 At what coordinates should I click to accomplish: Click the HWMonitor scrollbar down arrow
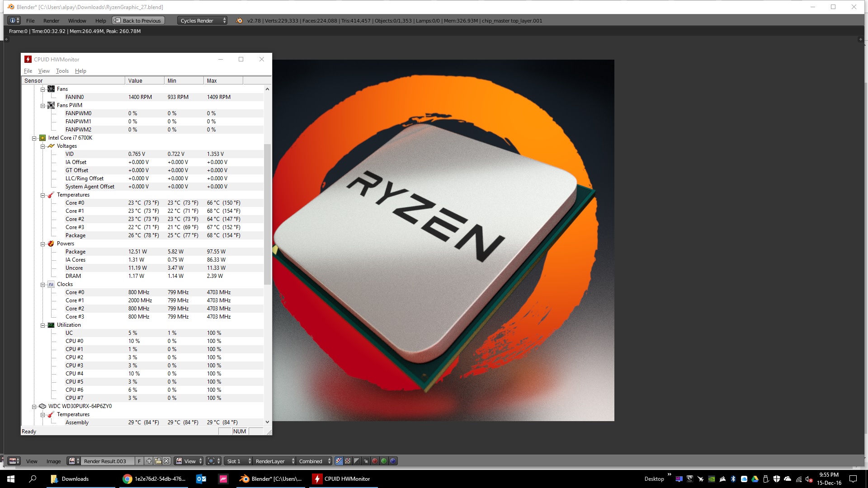[x=267, y=422]
